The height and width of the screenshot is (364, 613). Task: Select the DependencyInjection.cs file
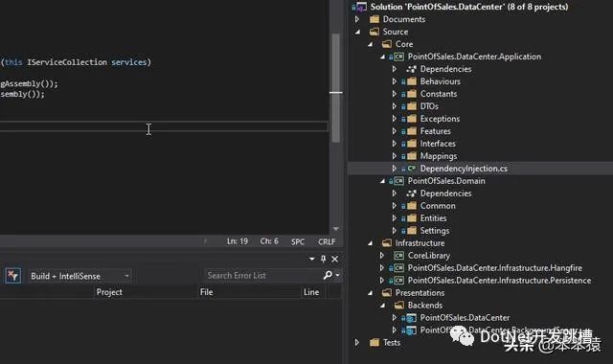(464, 169)
